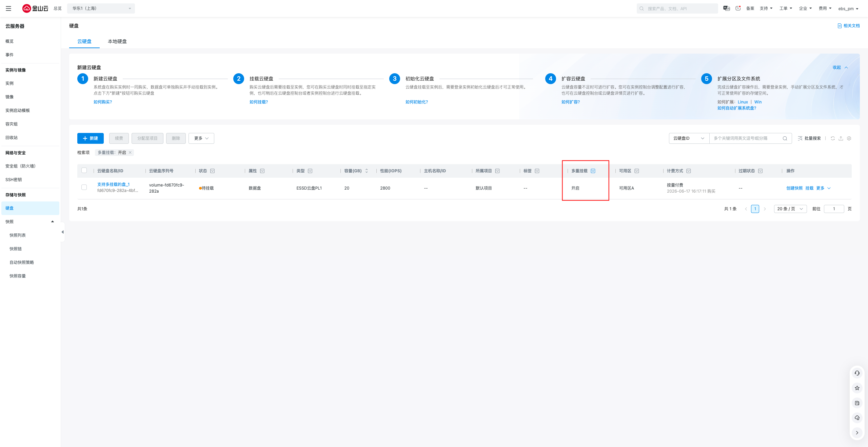868x447 pixels.
Task: Open the ebs_pm account menu
Action: tap(848, 8)
